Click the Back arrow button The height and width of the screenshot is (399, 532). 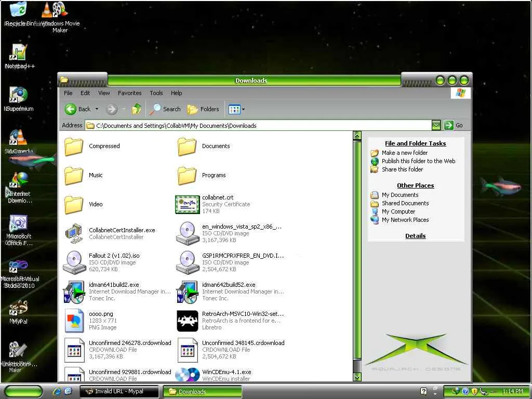78,109
